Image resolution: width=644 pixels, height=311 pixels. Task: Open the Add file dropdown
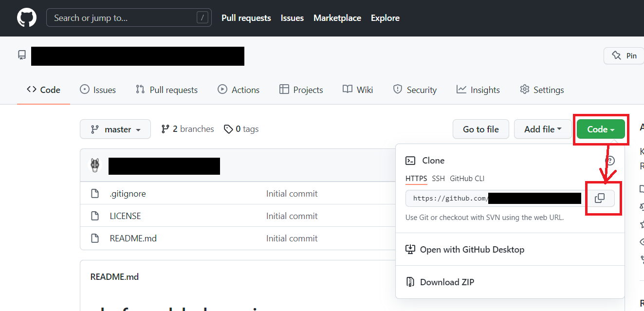543,129
